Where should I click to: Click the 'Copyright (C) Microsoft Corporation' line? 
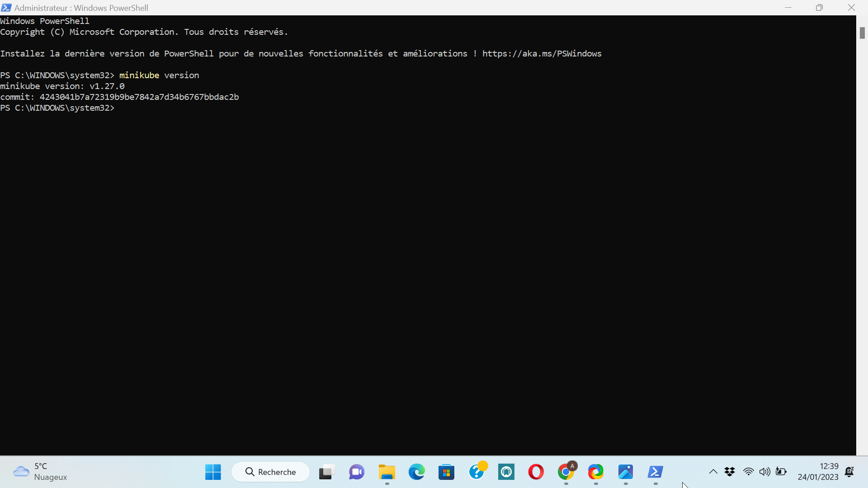[x=144, y=32]
